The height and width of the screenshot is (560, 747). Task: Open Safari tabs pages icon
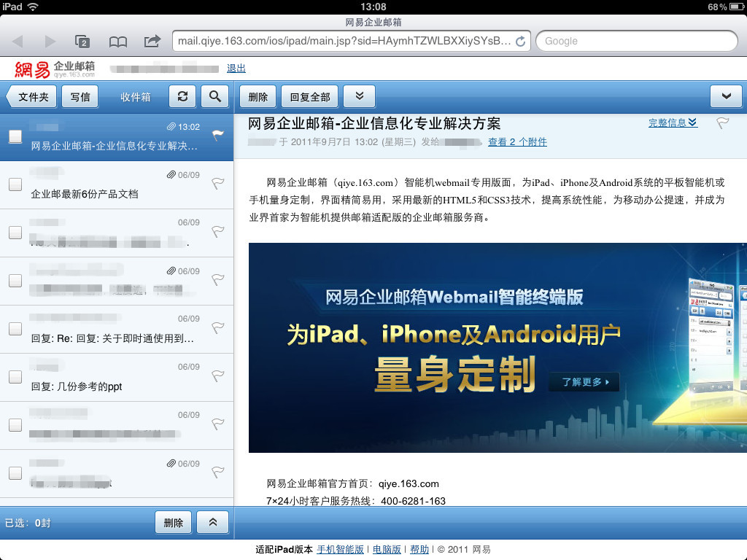(x=82, y=42)
